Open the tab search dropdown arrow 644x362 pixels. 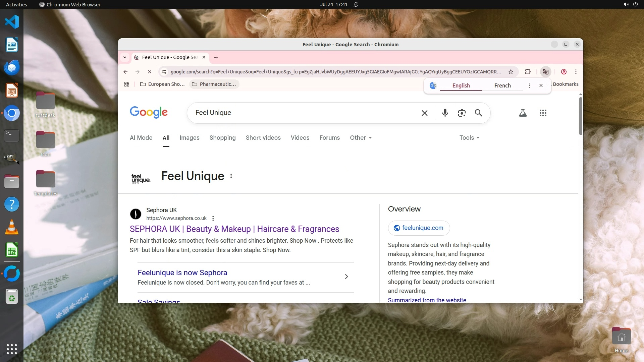tap(125, 57)
